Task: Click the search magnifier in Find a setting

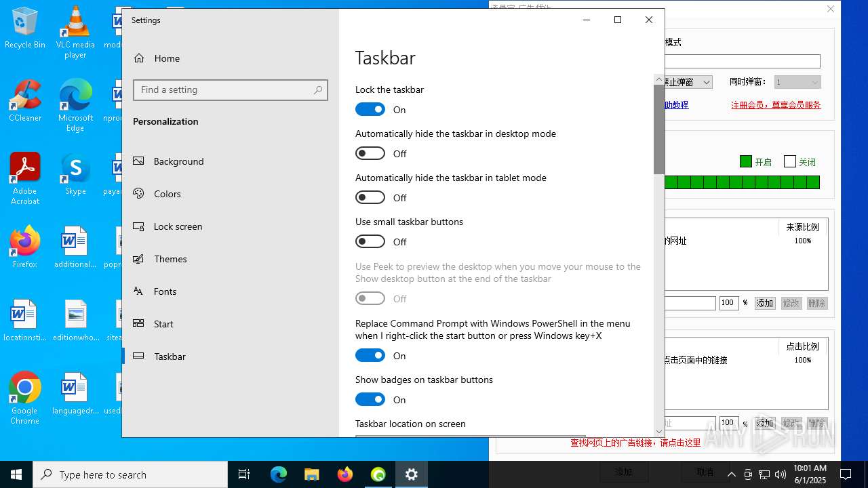Action: (318, 90)
